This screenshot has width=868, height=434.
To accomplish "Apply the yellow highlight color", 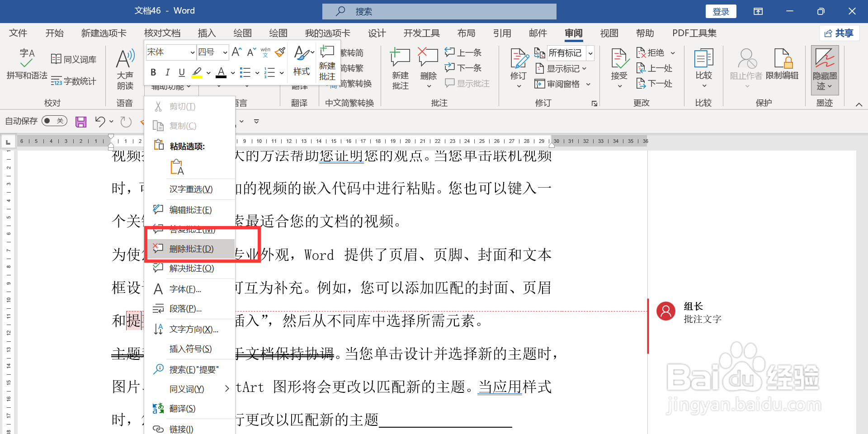I will click(197, 72).
